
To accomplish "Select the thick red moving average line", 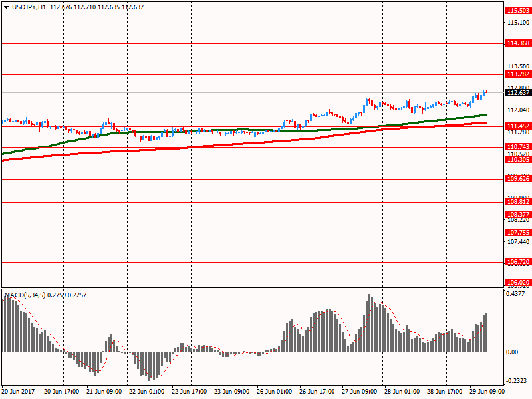I will (x=244, y=143).
